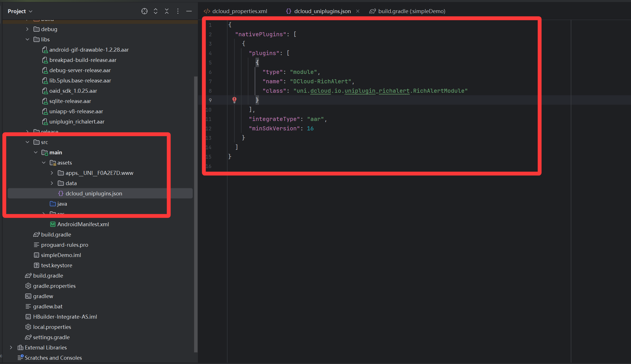This screenshot has height=364, width=631.
Task: Close the dcloud_uniplugins.json editor tab
Action: (x=358, y=11)
